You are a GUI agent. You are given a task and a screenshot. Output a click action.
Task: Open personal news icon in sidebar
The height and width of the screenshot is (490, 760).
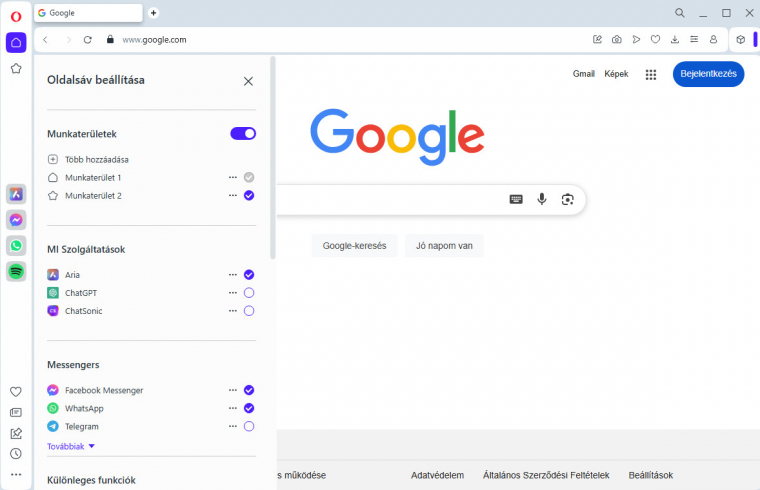[x=16, y=412]
